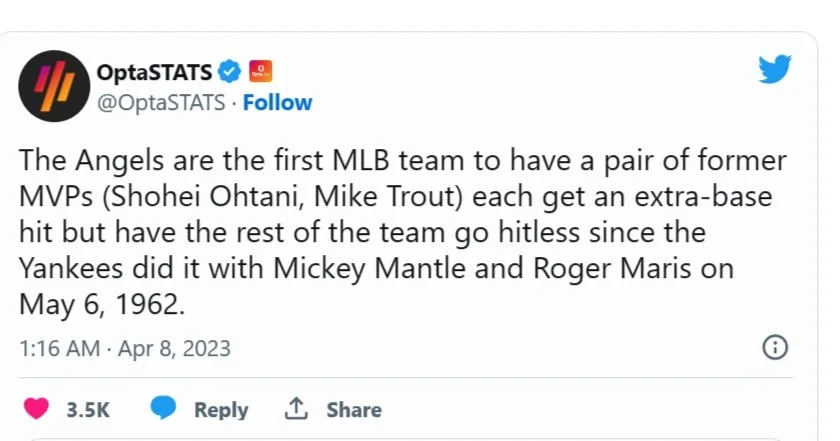Click the Reply text label
840x441 pixels.
(x=221, y=410)
